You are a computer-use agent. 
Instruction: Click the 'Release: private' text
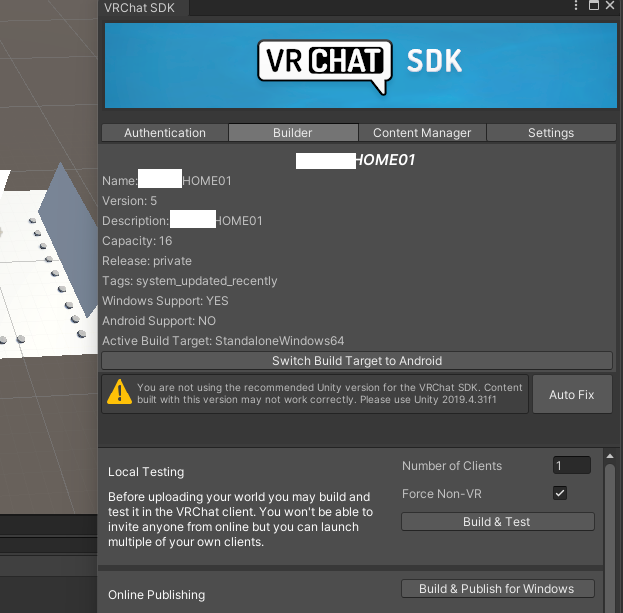point(147,261)
